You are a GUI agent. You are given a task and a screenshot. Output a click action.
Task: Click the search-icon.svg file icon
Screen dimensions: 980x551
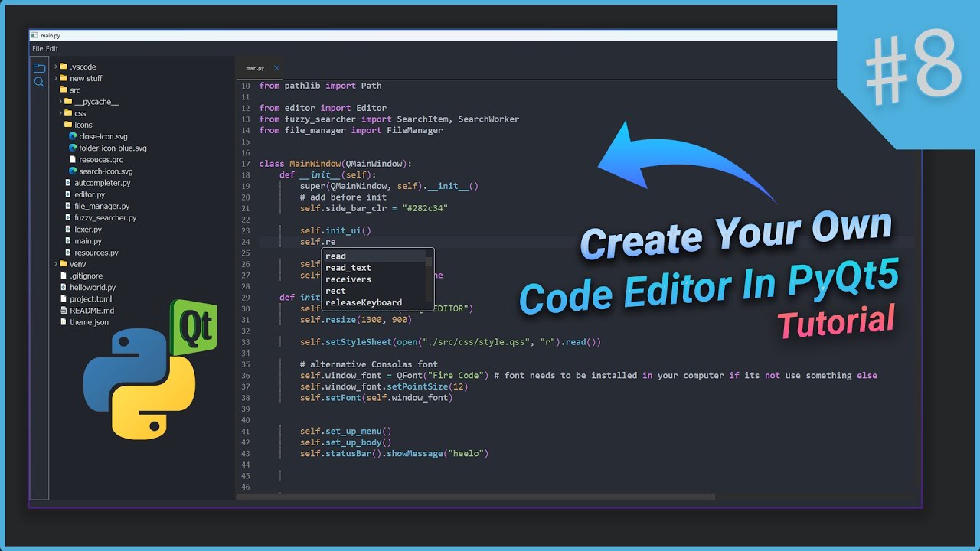point(73,171)
